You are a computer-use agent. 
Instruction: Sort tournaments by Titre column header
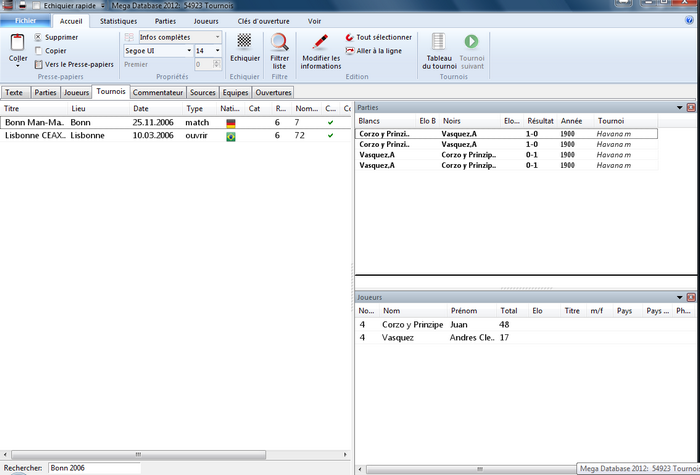tap(34, 108)
